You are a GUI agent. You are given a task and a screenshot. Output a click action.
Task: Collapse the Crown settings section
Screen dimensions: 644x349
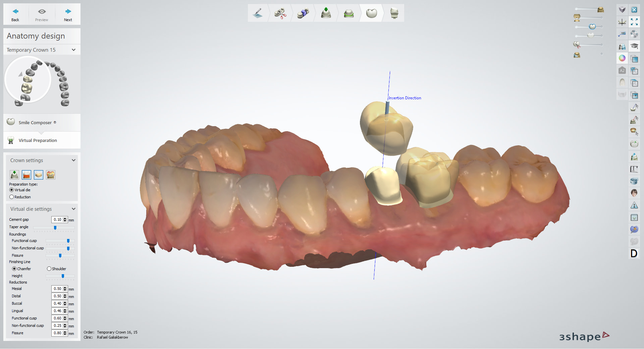pos(73,160)
